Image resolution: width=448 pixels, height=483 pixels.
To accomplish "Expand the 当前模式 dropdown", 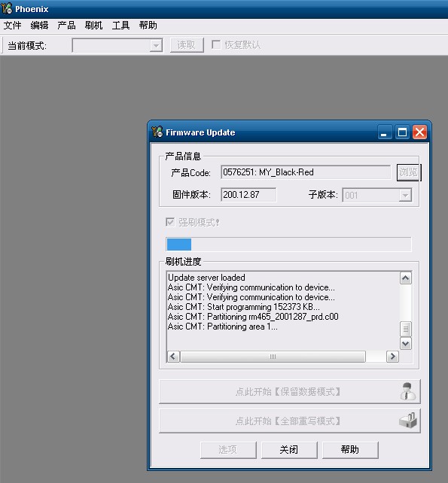I will [x=157, y=46].
